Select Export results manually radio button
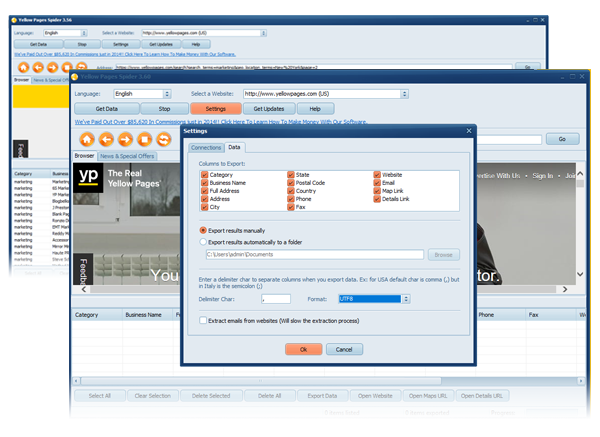This screenshot has width=600, height=437. (x=203, y=230)
